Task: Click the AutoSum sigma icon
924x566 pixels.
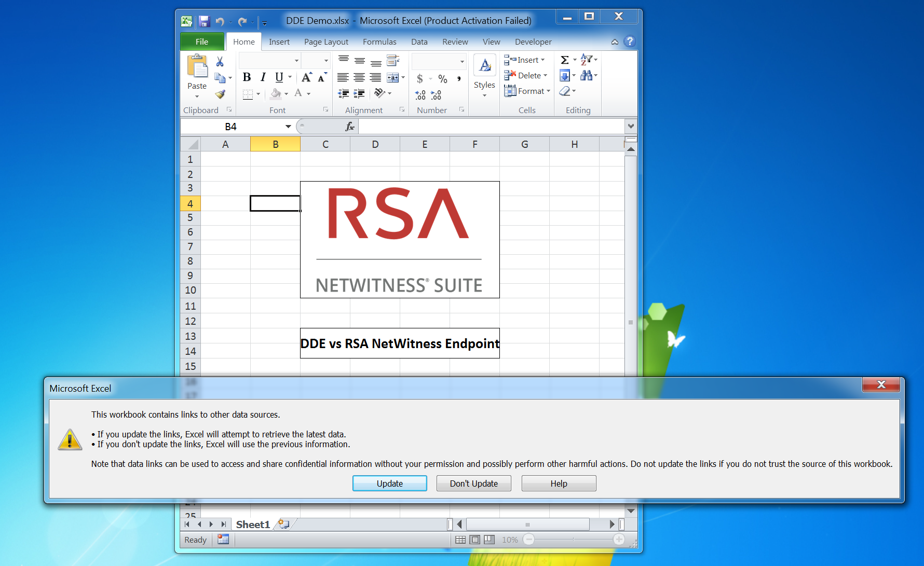Action: (565, 60)
